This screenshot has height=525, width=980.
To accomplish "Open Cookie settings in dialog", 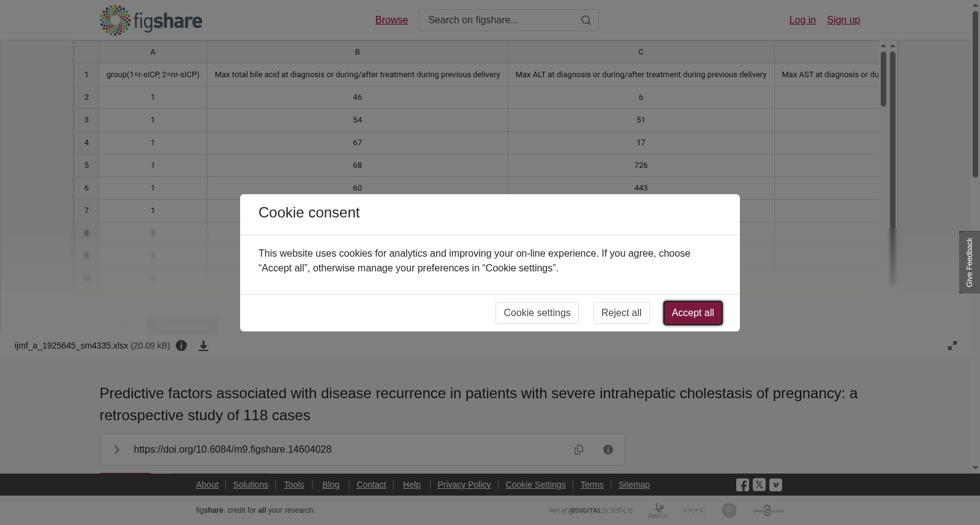I will (537, 313).
